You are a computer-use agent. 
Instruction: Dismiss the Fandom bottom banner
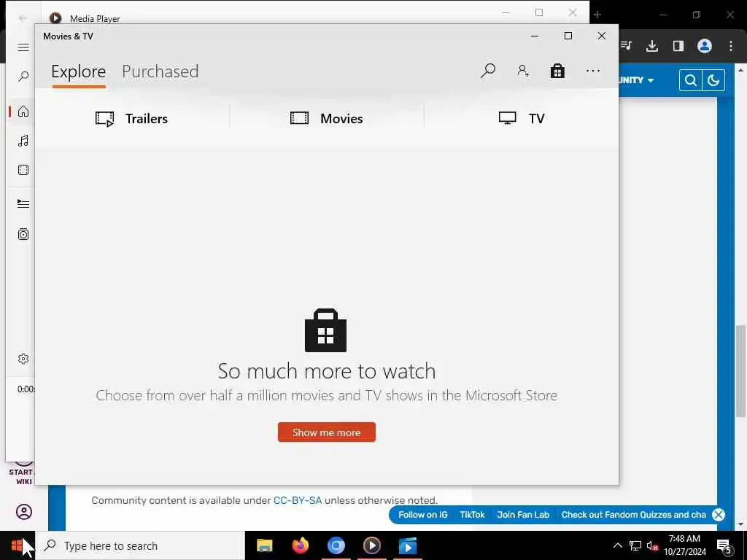coord(719,514)
